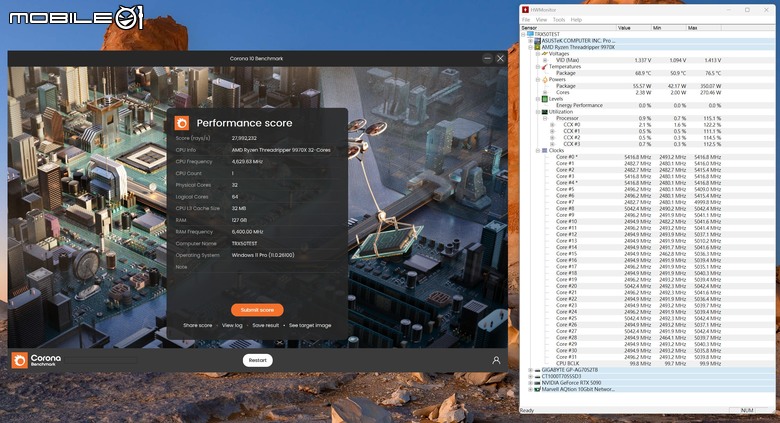Click the 350.07 W Package max power value
The width and height of the screenshot is (780, 423).
pos(710,86)
